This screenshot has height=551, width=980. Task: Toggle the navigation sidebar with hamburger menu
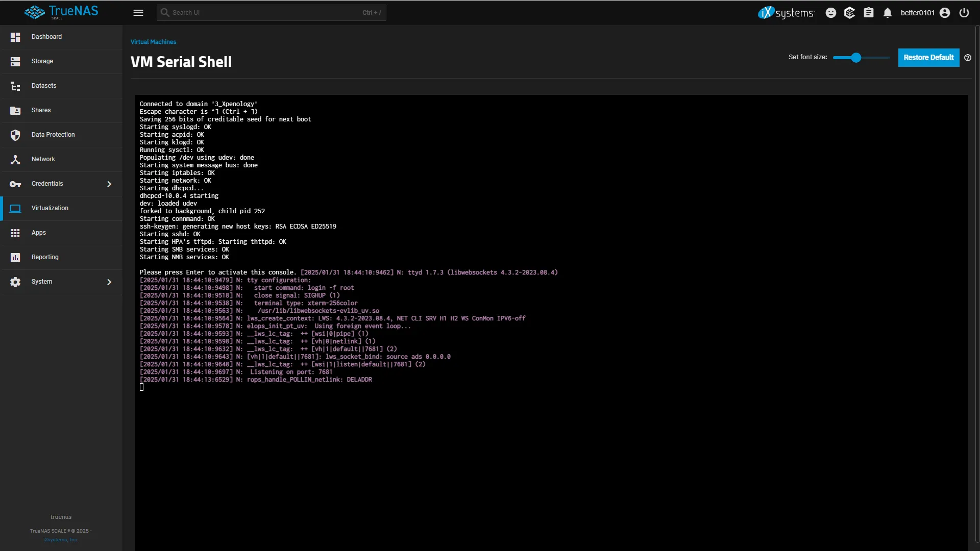[138, 13]
